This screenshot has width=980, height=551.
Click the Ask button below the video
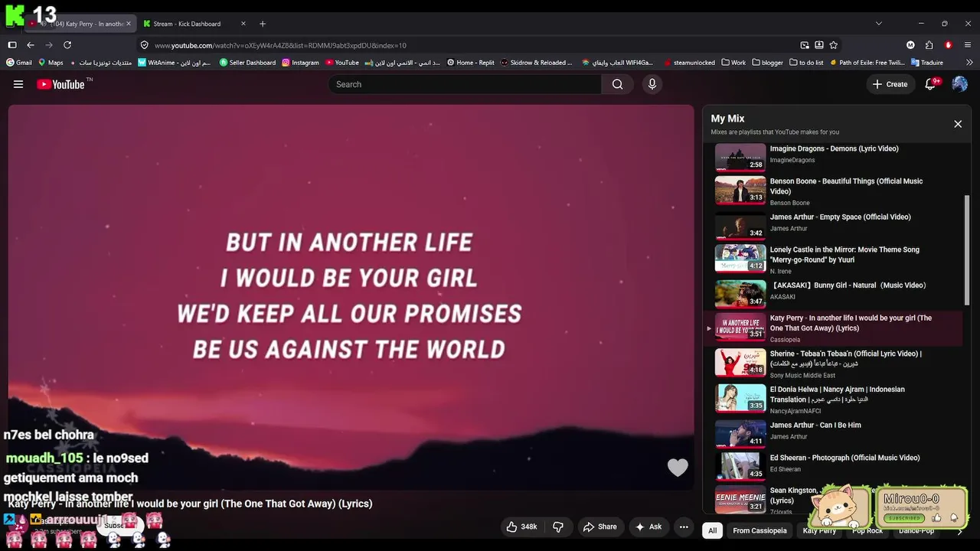648,527
